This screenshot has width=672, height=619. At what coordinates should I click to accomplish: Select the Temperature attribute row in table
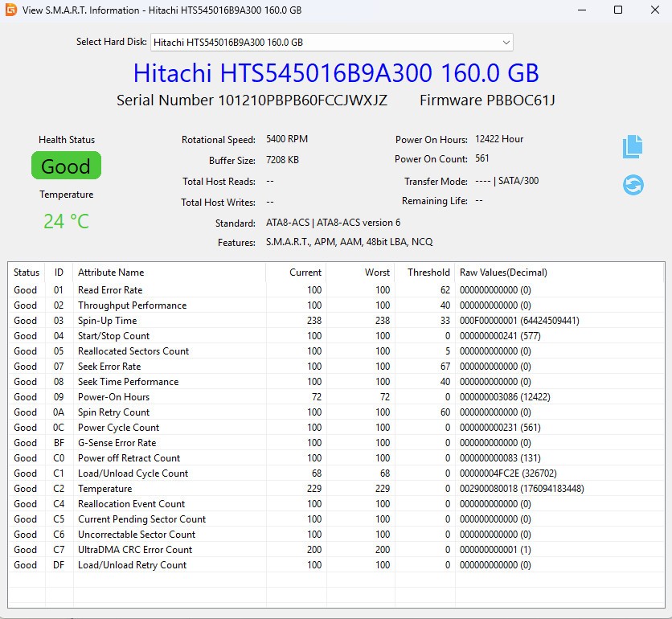(336, 489)
